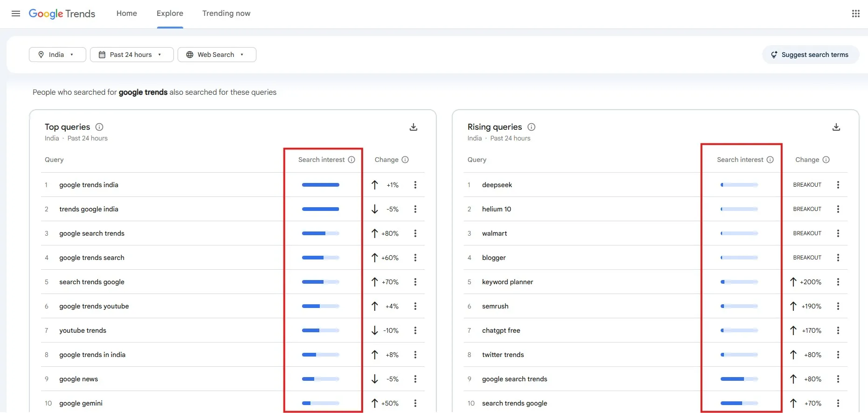Viewport: 868px width, 413px height.
Task: Show info about Rising queries
Action: (531, 127)
